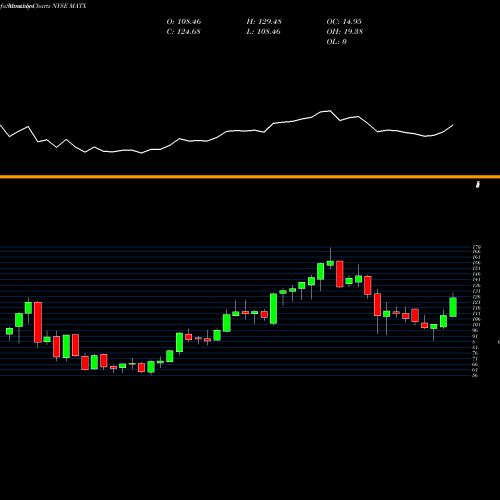This screenshot has height=500, width=500.
Task: Click the close price value 'C: 124.68'
Action: click(x=183, y=32)
